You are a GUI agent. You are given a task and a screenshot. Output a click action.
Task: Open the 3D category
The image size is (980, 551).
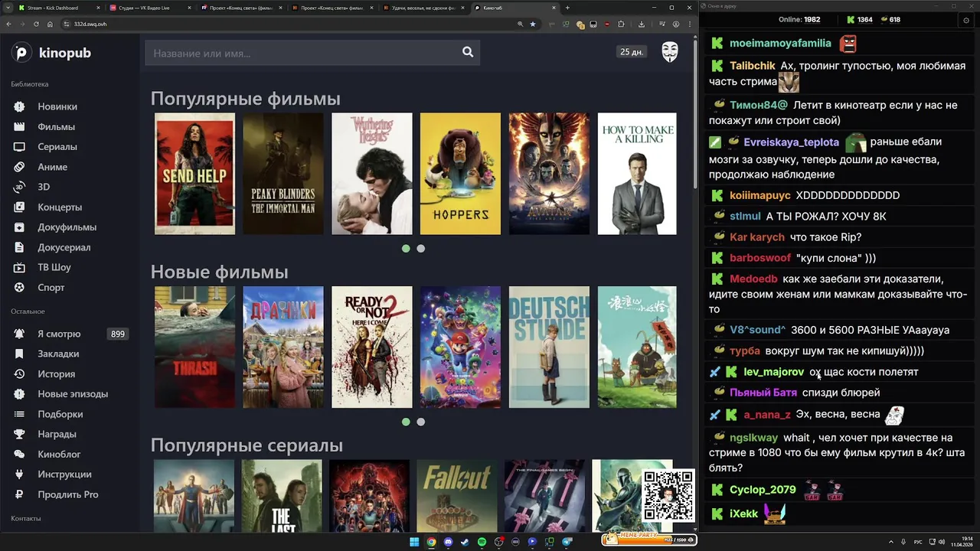[44, 187]
